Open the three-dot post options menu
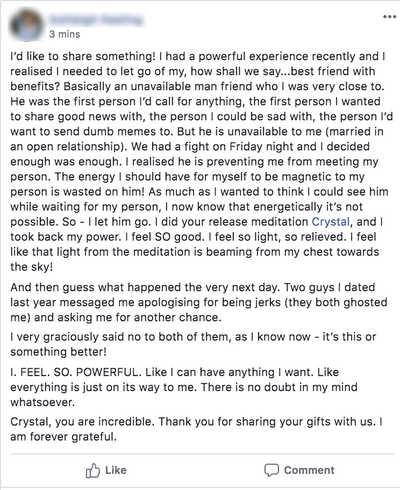Screen dimensions: 400x490 tap(389, 17)
